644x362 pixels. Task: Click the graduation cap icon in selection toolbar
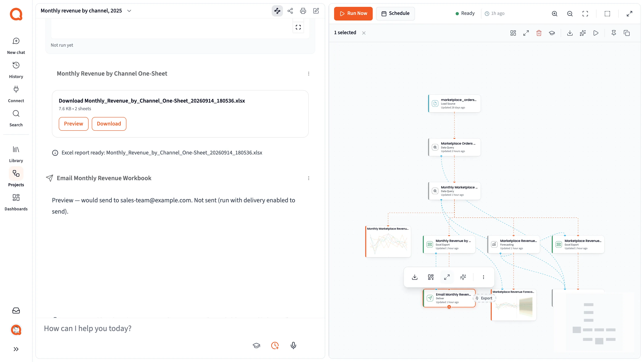coord(552,33)
